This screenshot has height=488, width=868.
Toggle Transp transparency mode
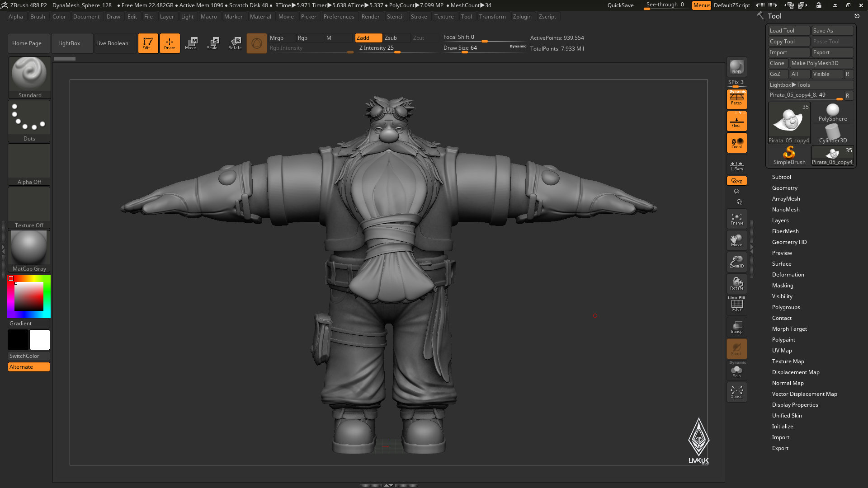pos(736,327)
